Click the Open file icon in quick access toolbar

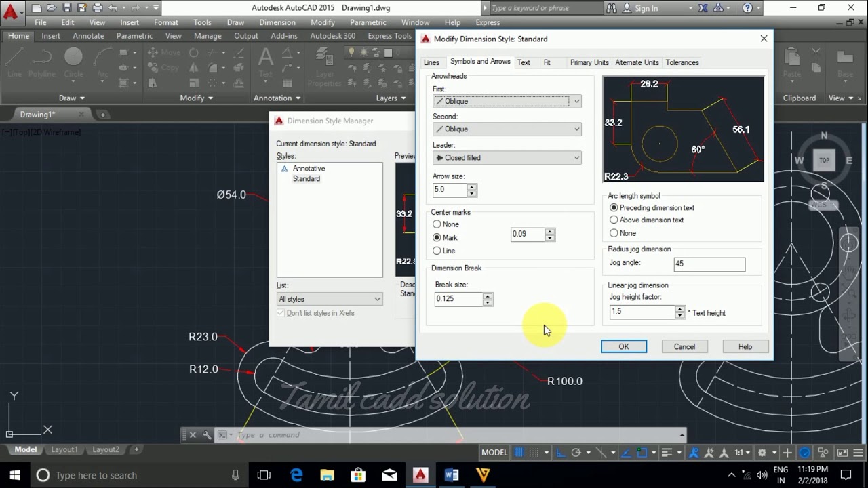52,8
